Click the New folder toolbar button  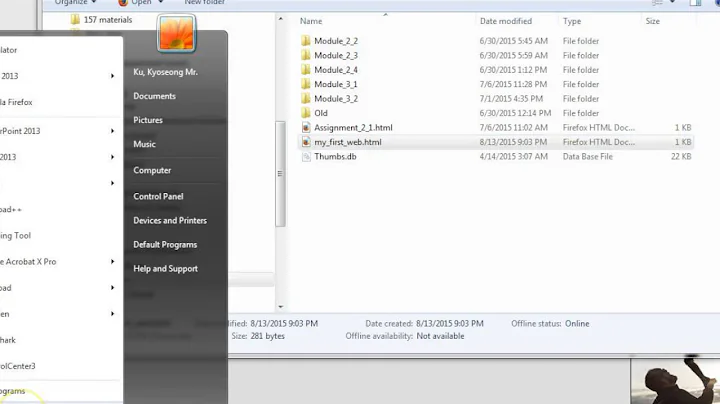click(x=204, y=2)
